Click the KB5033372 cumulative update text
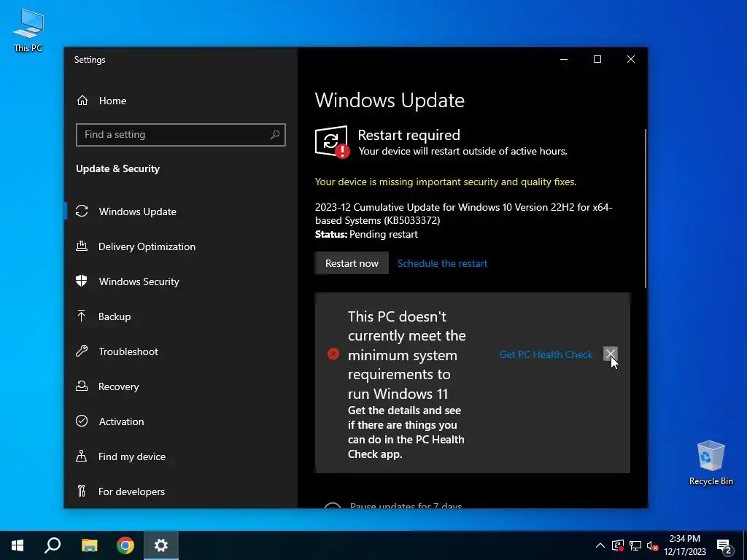The height and width of the screenshot is (560, 747). tap(463, 214)
